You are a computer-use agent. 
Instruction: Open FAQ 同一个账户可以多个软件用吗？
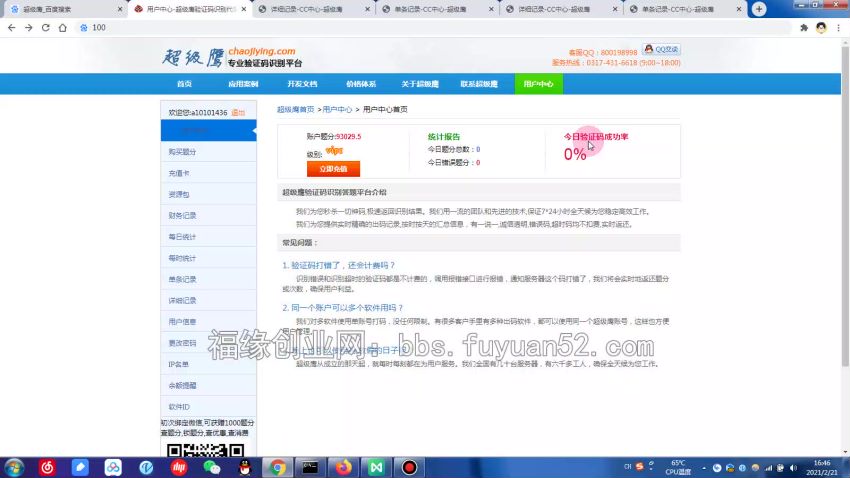click(343, 307)
